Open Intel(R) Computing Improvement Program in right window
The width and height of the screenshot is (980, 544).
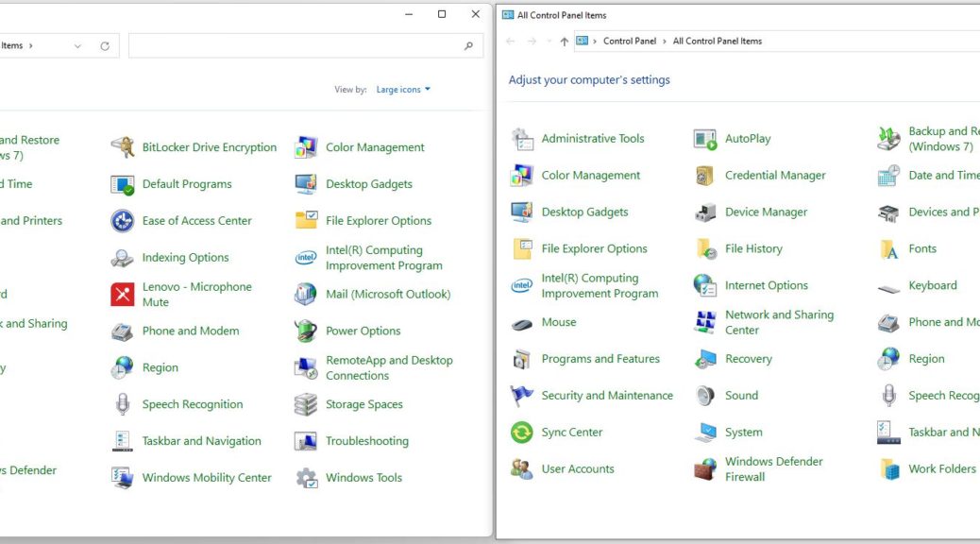tap(600, 286)
